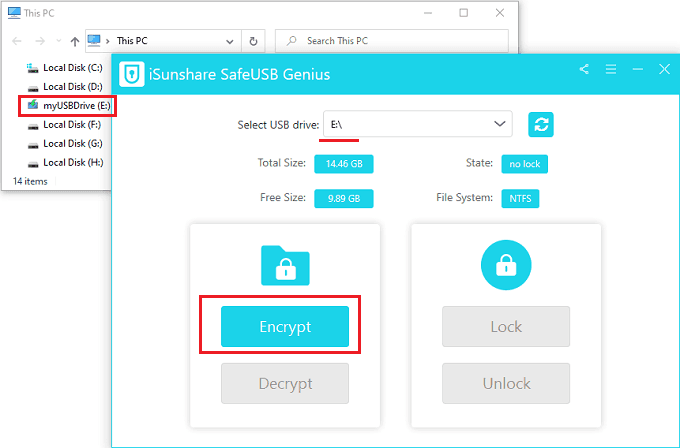Select Local Disk (F:) in This PC
Image resolution: width=680 pixels, height=448 pixels.
64,124
